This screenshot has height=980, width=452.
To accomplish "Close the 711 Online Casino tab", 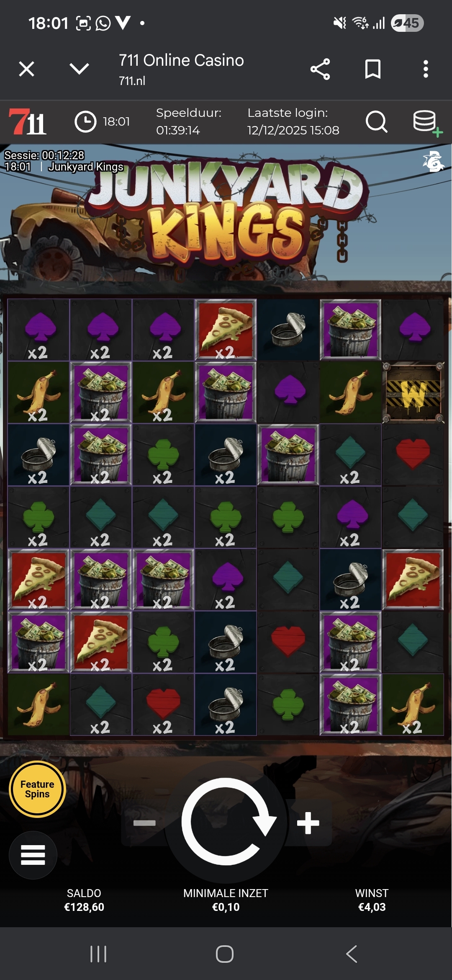I will point(27,69).
